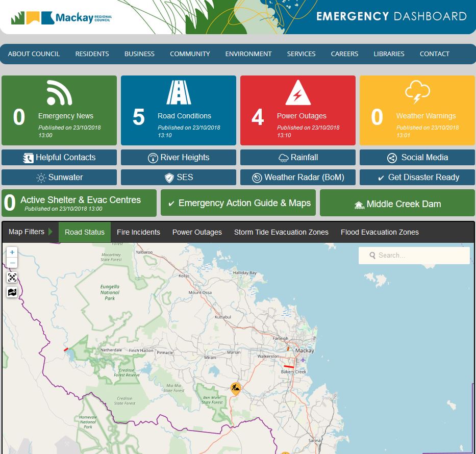Click inside the map search field
Screen dimensions: 476x454
(418, 255)
